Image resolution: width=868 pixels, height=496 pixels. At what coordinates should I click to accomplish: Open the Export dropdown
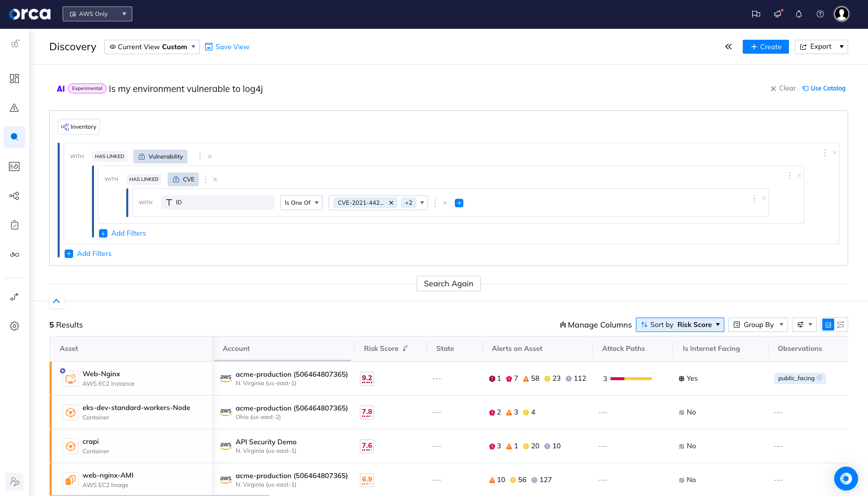tap(821, 47)
